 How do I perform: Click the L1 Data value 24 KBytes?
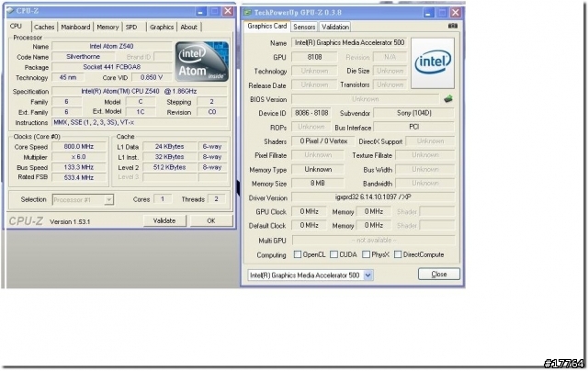(169, 147)
